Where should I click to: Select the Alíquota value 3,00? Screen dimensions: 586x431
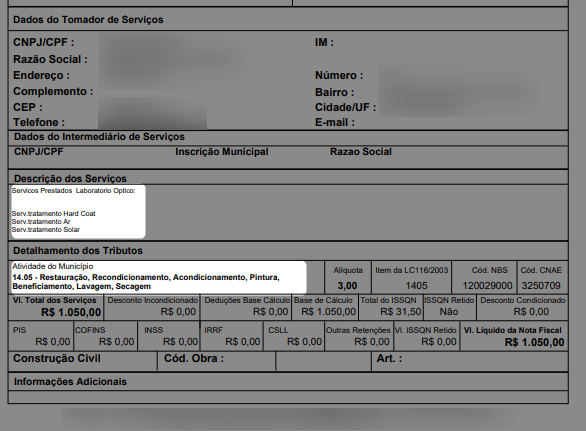coord(347,286)
